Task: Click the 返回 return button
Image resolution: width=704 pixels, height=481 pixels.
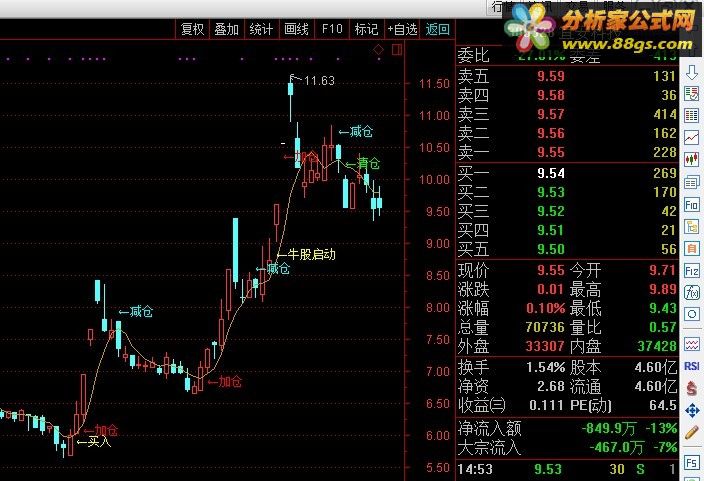Action: tap(437, 30)
